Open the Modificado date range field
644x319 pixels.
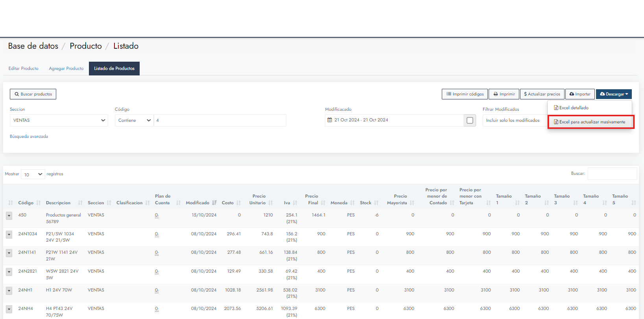[394, 120]
